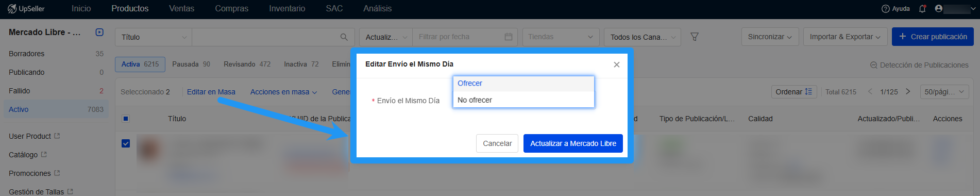980x196 pixels.
Task: Open the SAC menu
Action: pyautogui.click(x=334, y=9)
